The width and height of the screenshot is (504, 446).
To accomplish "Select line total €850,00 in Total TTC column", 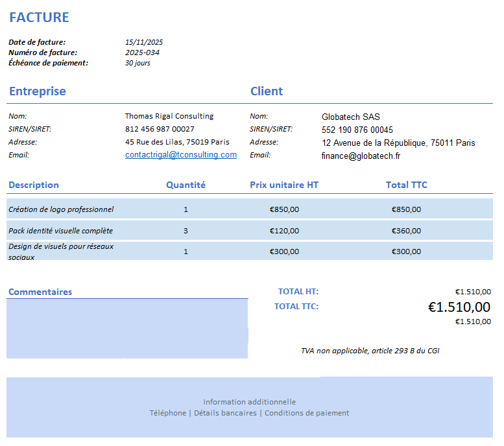I will tap(406, 209).
